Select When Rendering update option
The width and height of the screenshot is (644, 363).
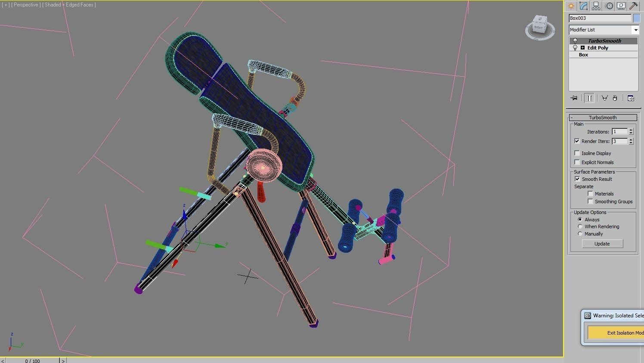pos(580,226)
